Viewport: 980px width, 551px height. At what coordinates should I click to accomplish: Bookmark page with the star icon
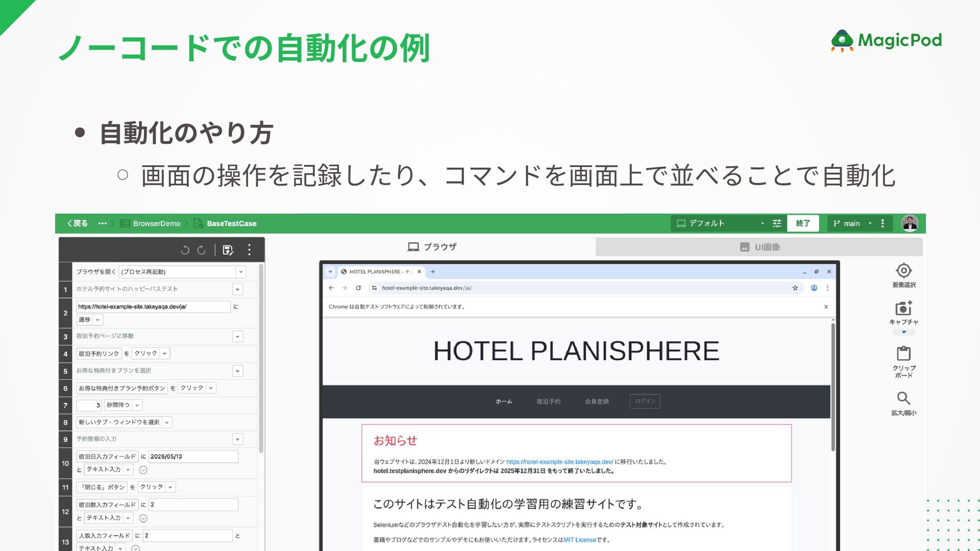(795, 288)
